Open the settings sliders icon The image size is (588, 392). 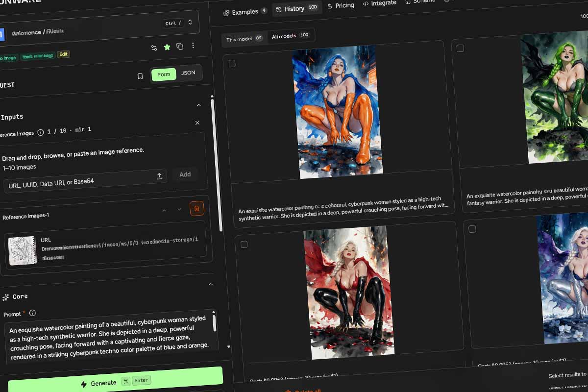coord(154,48)
